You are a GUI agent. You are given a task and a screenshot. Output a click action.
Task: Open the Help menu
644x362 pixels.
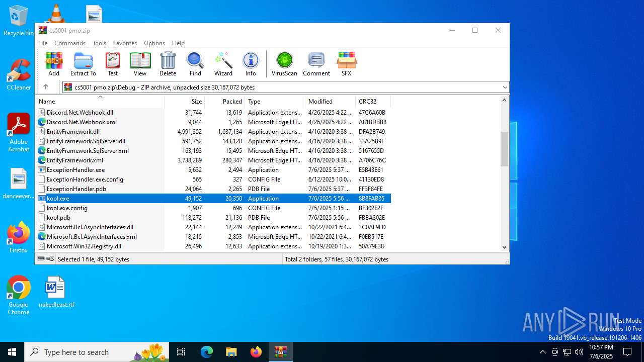pos(178,43)
